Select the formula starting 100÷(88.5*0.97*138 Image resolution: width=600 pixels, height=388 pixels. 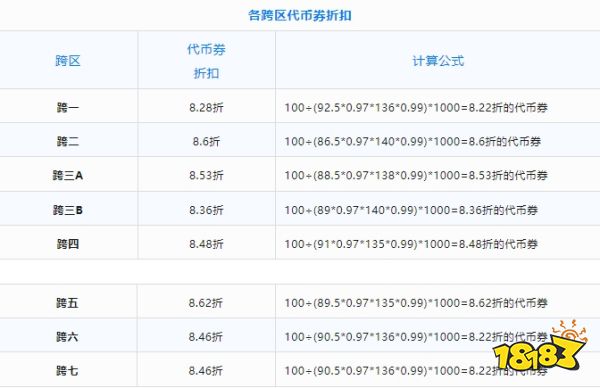click(416, 176)
